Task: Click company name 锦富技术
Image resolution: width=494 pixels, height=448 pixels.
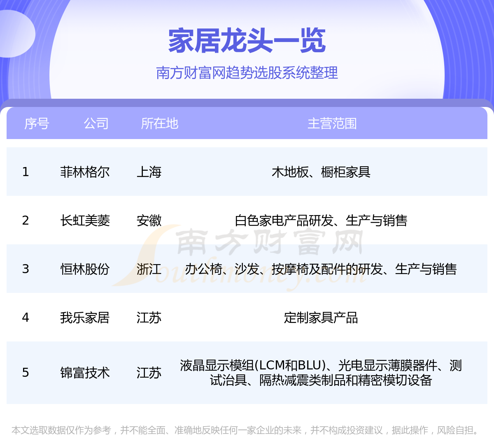Action: [x=85, y=372]
